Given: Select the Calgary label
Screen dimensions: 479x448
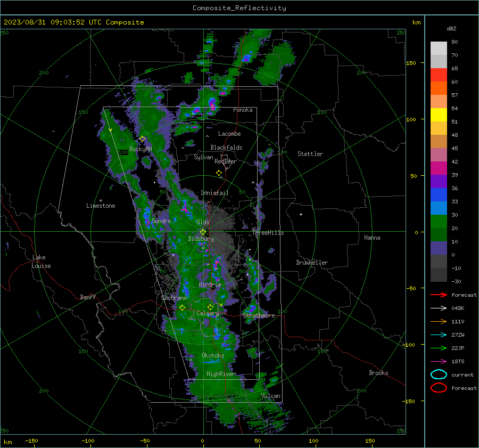Looking at the screenshot, I should (x=208, y=313).
